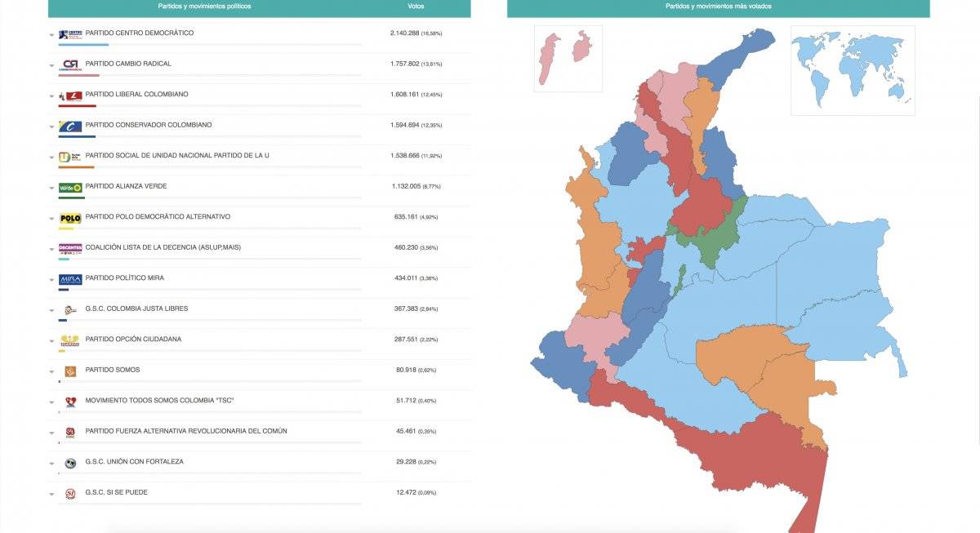Click the Alianza Verde party logo
980x533 pixels.
point(70,187)
